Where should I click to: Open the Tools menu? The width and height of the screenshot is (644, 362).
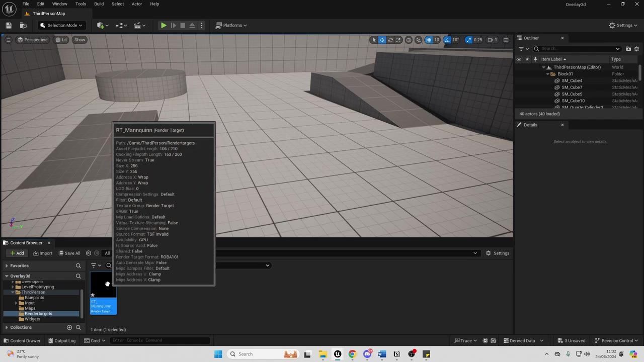[x=80, y=4]
